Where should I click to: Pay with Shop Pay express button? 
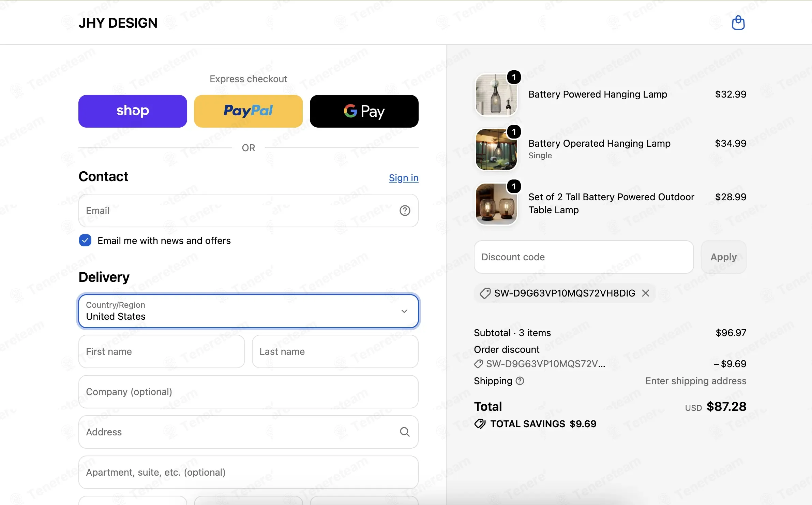coord(133,111)
